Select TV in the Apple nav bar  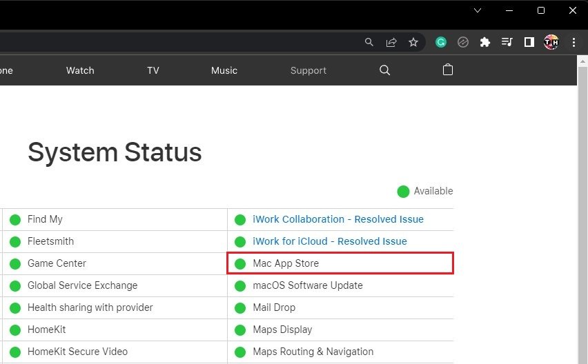153,70
